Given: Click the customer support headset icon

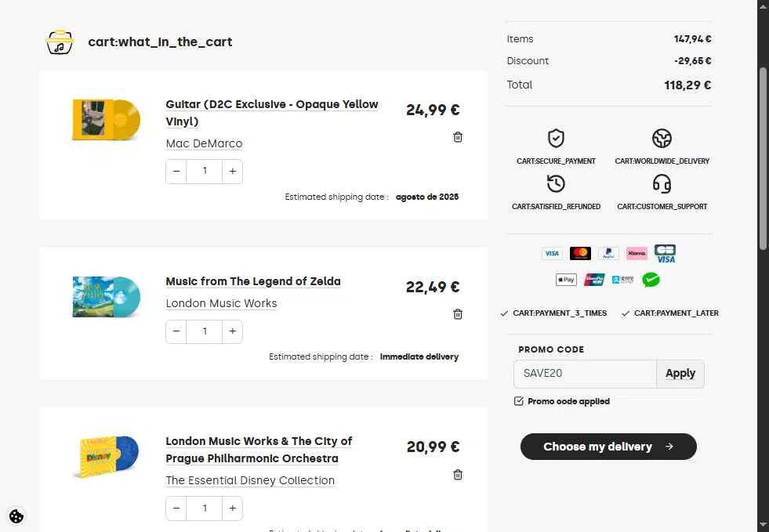Looking at the screenshot, I should pos(662,184).
